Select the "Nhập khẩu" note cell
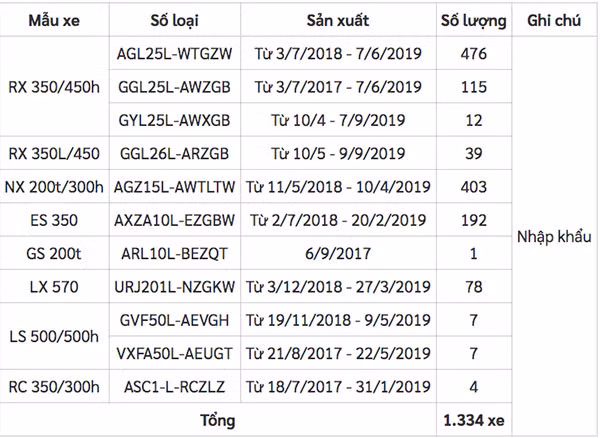Image resolution: width=600 pixels, height=438 pixels. tap(555, 237)
